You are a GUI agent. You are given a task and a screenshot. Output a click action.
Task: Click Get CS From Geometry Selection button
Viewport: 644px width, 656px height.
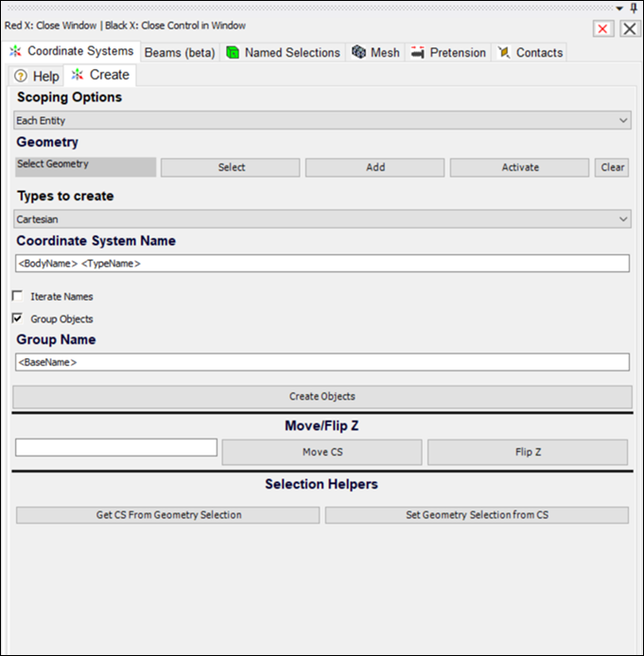click(167, 515)
